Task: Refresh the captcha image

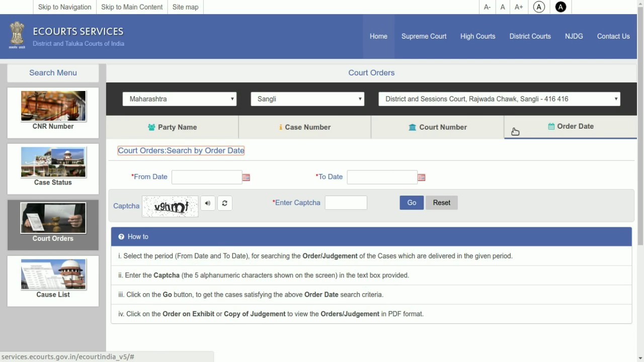Action: pyautogui.click(x=224, y=203)
